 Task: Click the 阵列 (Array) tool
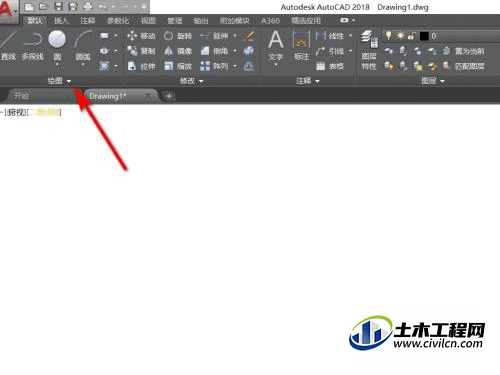[x=214, y=66]
